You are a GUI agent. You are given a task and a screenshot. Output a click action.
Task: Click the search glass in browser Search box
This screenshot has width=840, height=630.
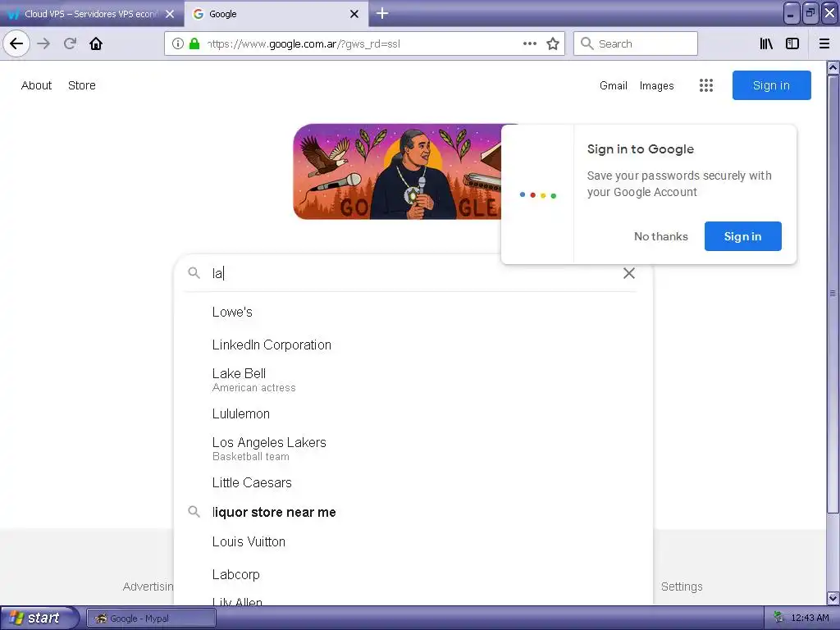tap(587, 43)
